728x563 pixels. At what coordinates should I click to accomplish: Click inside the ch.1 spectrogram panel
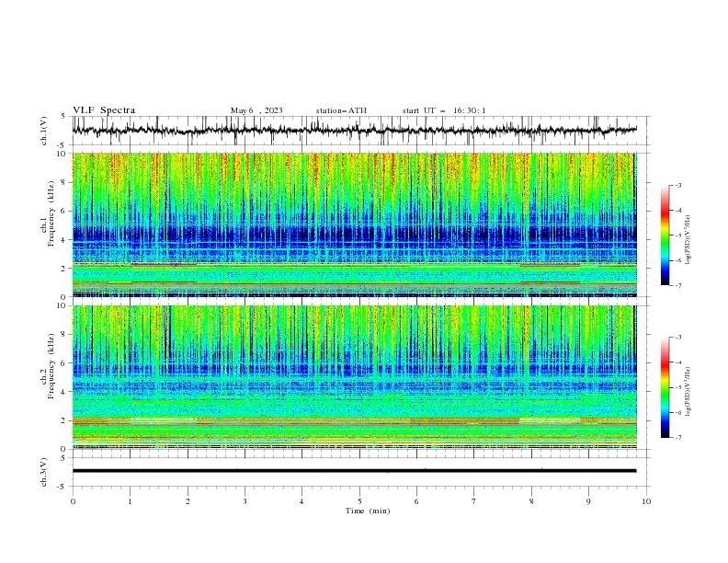click(354, 224)
